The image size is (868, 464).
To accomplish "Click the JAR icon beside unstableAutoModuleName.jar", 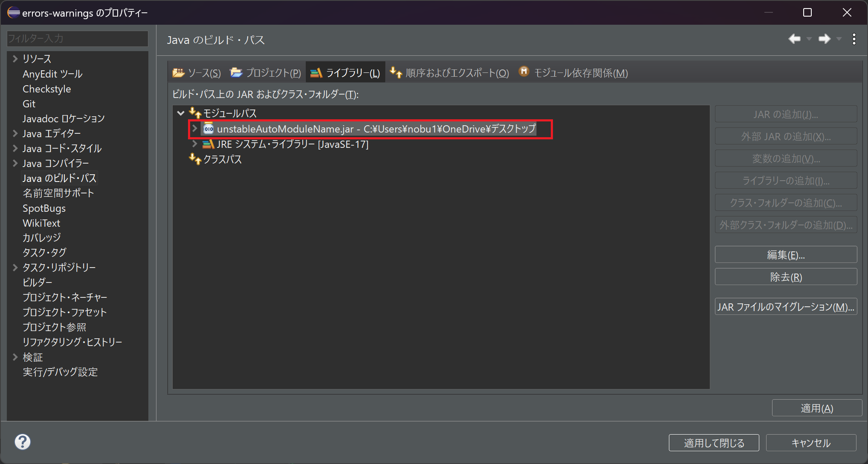I will coord(208,128).
